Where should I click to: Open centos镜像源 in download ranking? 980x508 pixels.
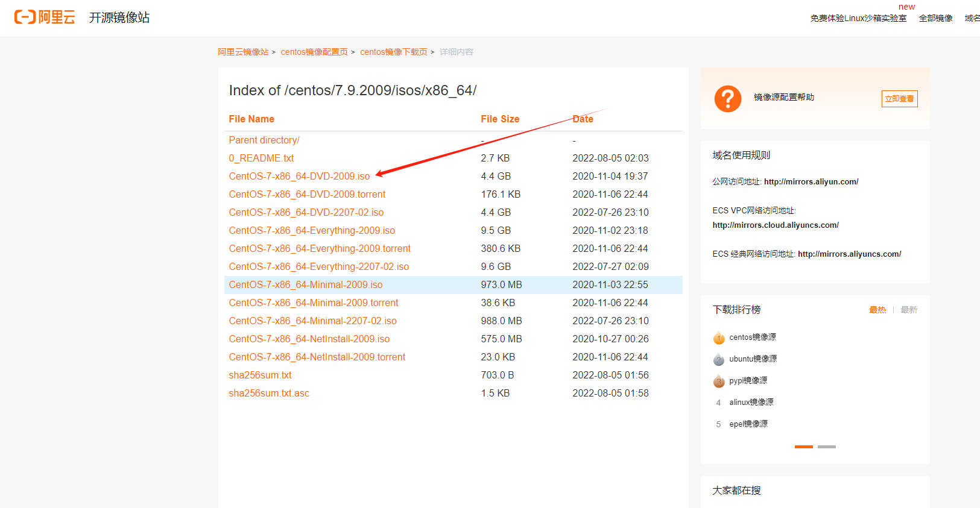point(753,337)
